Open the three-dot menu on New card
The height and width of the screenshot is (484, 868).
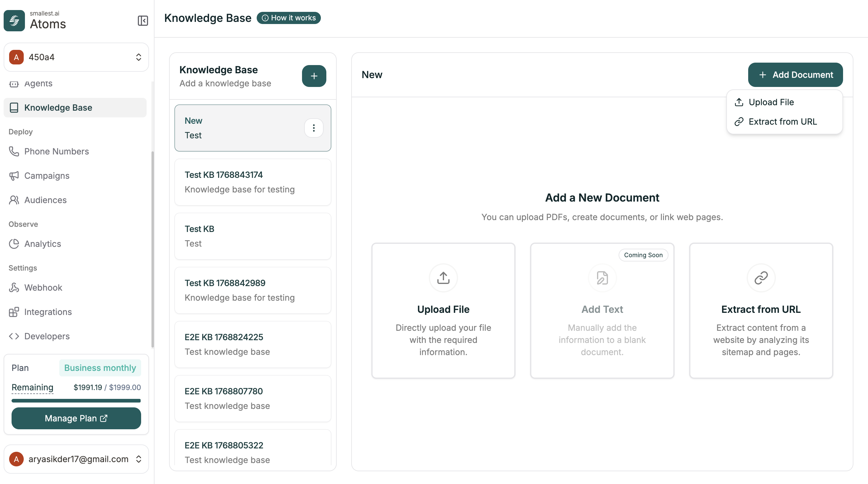314,128
